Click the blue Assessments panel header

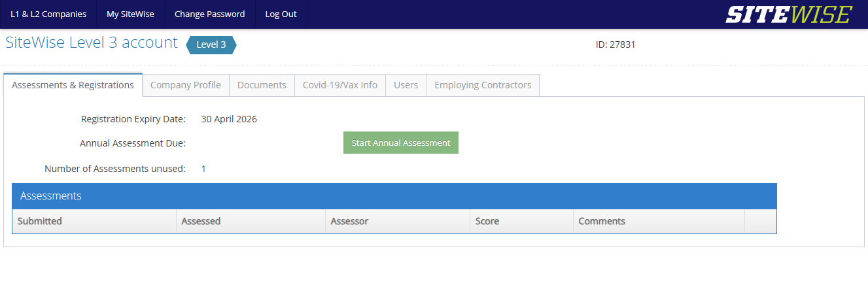click(394, 196)
